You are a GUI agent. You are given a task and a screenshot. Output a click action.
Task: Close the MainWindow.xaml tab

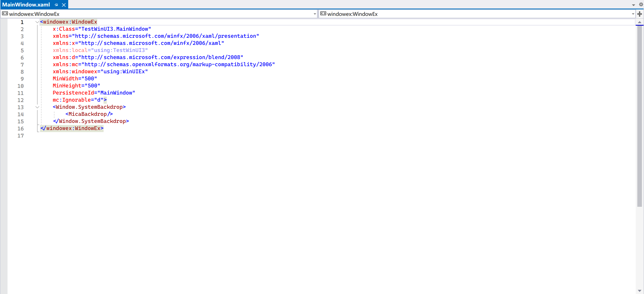pyautogui.click(x=64, y=5)
